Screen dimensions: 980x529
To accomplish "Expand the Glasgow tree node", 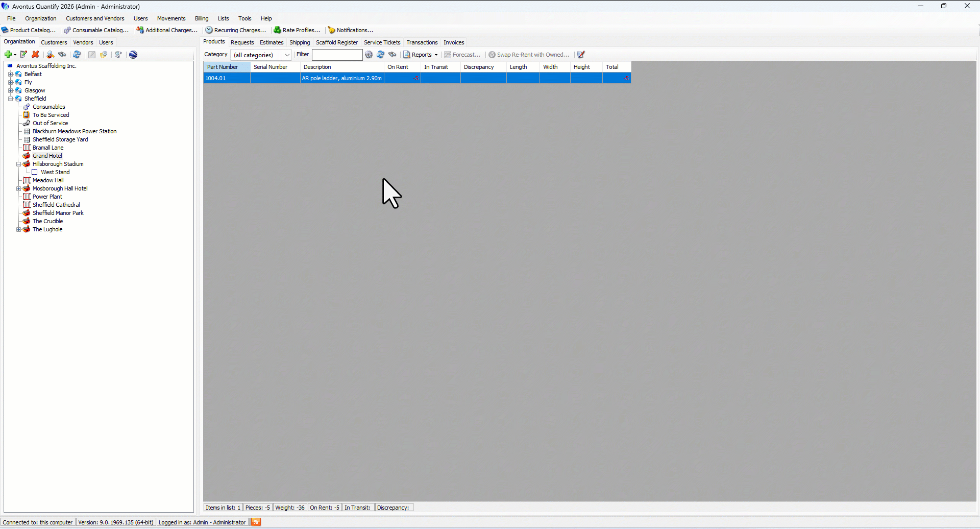I will [x=10, y=90].
